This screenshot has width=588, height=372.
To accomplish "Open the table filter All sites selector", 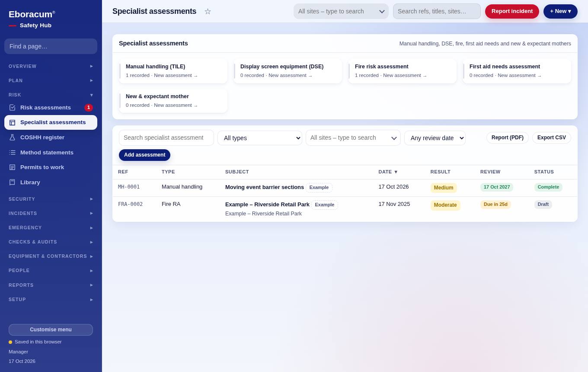I will 353,138.
